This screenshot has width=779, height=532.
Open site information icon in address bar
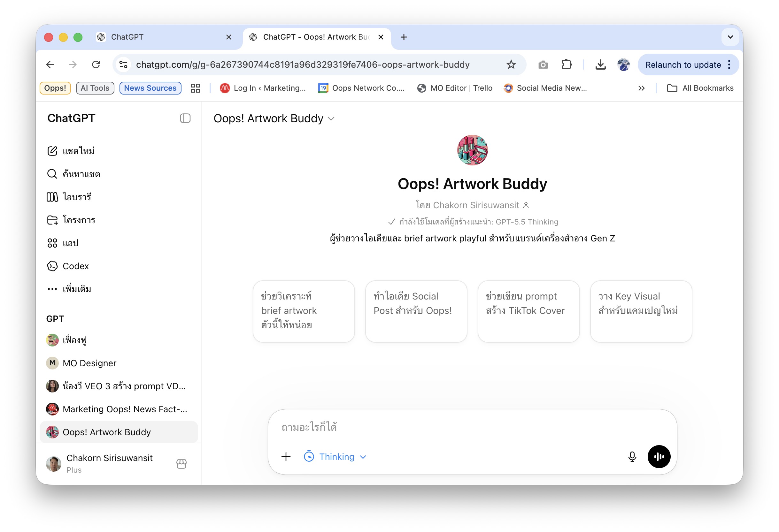click(x=124, y=64)
